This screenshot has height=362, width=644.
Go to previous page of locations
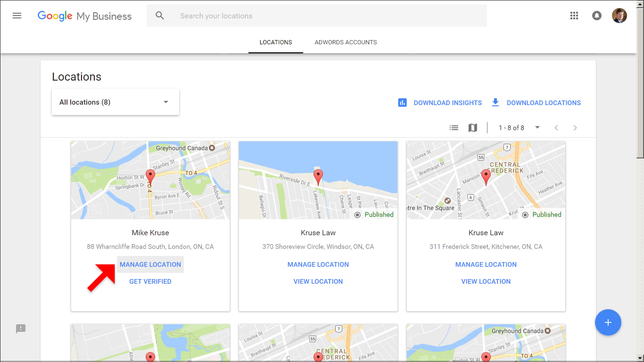556,128
